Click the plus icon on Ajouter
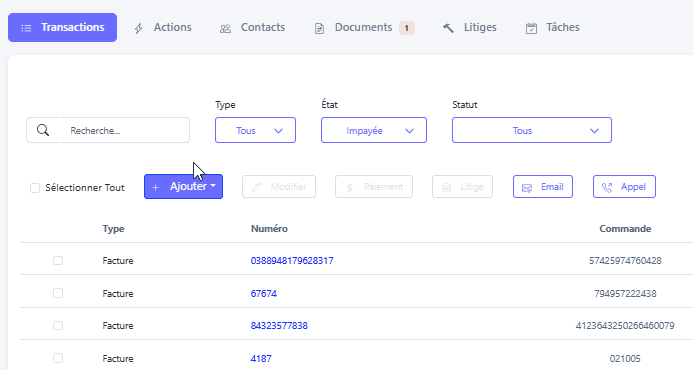The image size is (693, 370). [x=156, y=187]
